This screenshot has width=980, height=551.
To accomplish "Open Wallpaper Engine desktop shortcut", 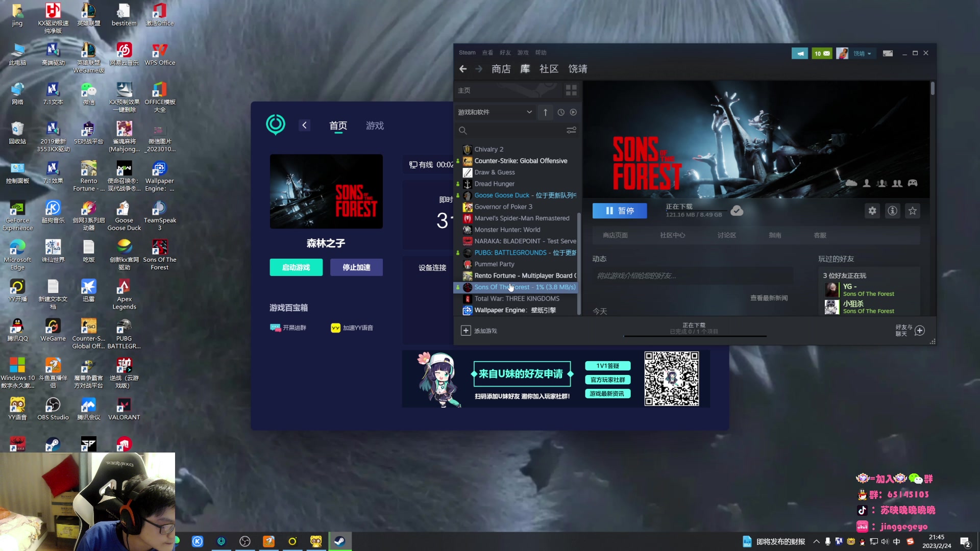I will (x=159, y=177).
